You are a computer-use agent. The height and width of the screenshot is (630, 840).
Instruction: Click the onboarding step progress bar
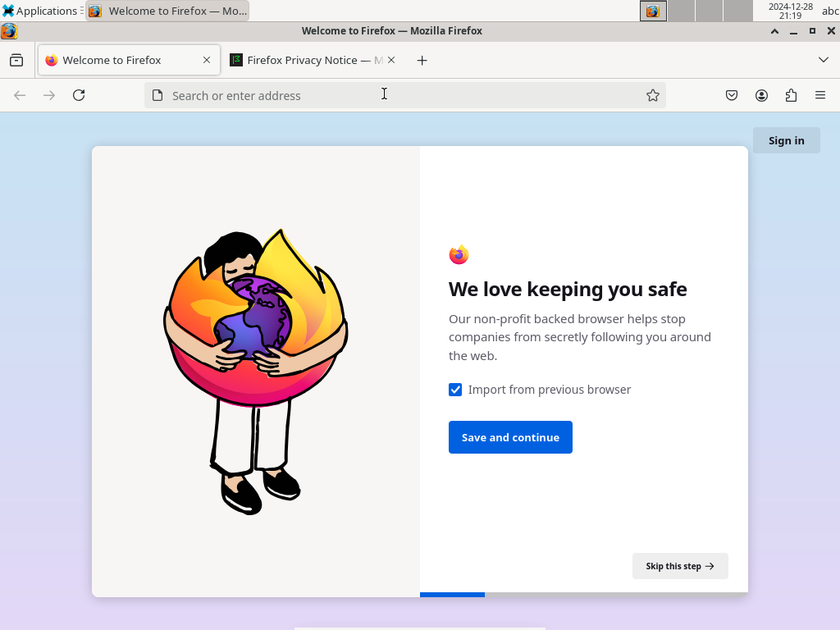tap(584, 595)
